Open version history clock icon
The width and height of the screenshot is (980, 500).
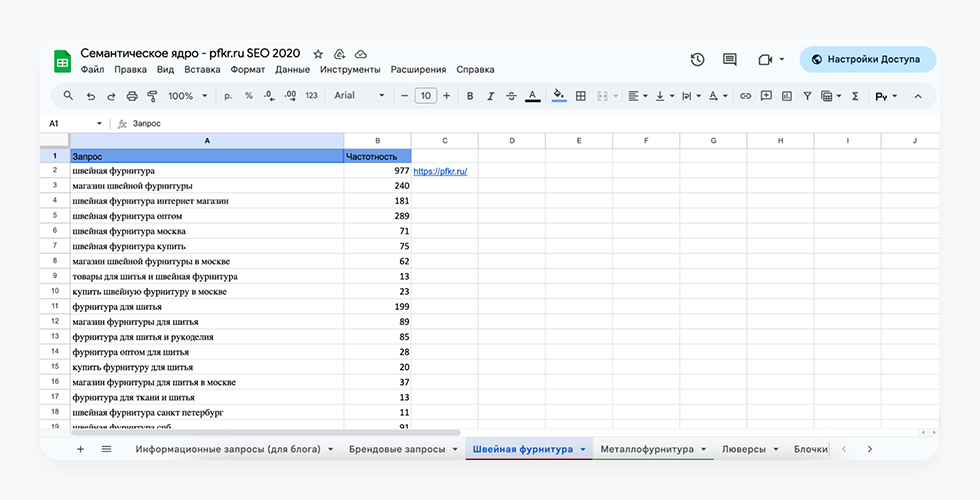coord(697,60)
